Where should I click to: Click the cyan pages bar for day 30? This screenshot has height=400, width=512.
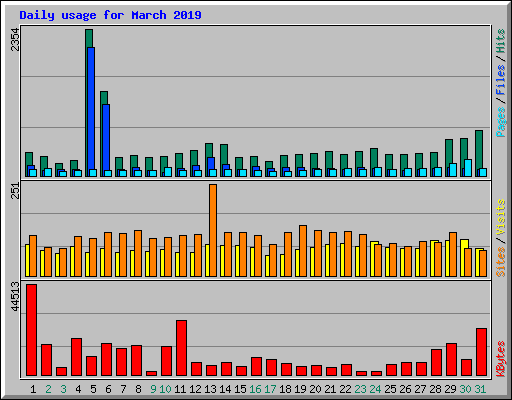tap(468, 168)
